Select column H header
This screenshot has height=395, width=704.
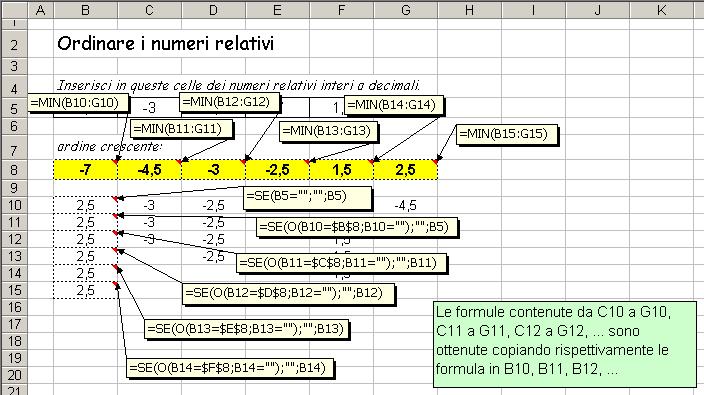(x=470, y=10)
